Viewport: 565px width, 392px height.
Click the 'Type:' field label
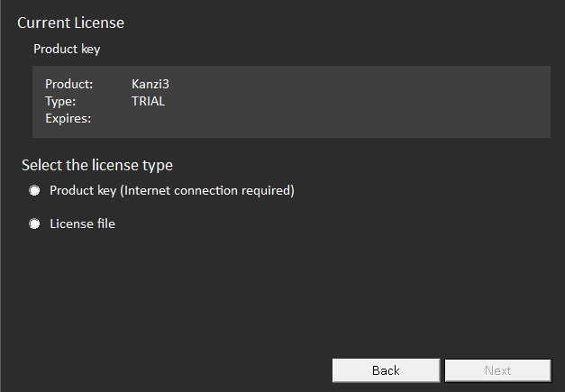tap(60, 101)
